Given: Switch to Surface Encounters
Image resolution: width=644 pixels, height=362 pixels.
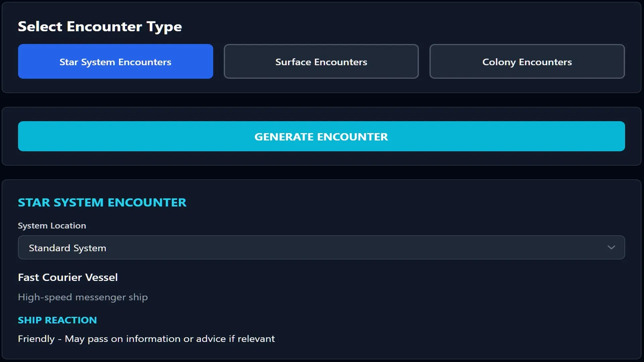Looking at the screenshot, I should [321, 62].
